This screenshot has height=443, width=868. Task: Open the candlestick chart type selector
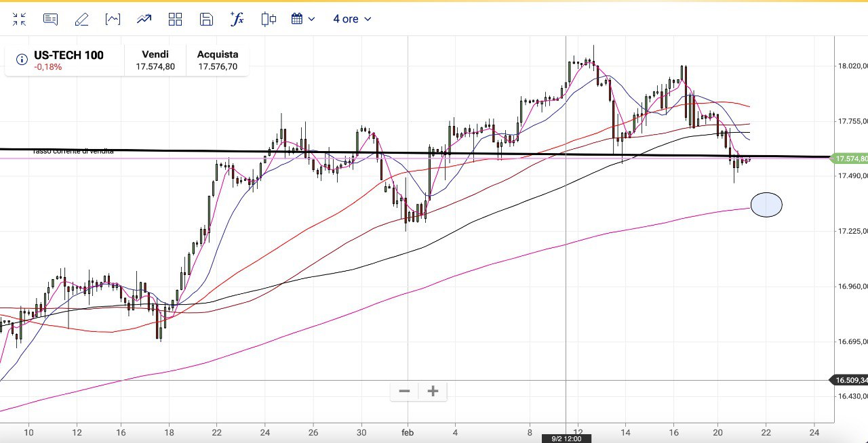(269, 19)
